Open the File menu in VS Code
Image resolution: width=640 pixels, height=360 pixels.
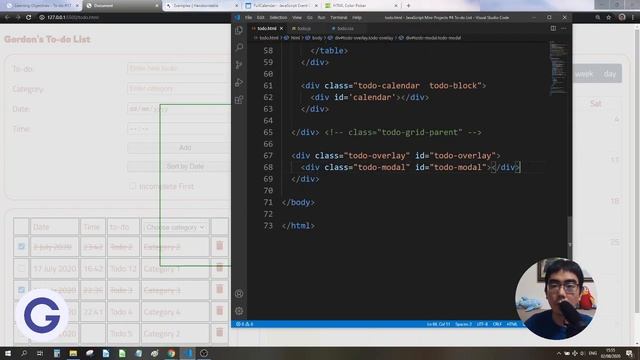click(x=248, y=18)
